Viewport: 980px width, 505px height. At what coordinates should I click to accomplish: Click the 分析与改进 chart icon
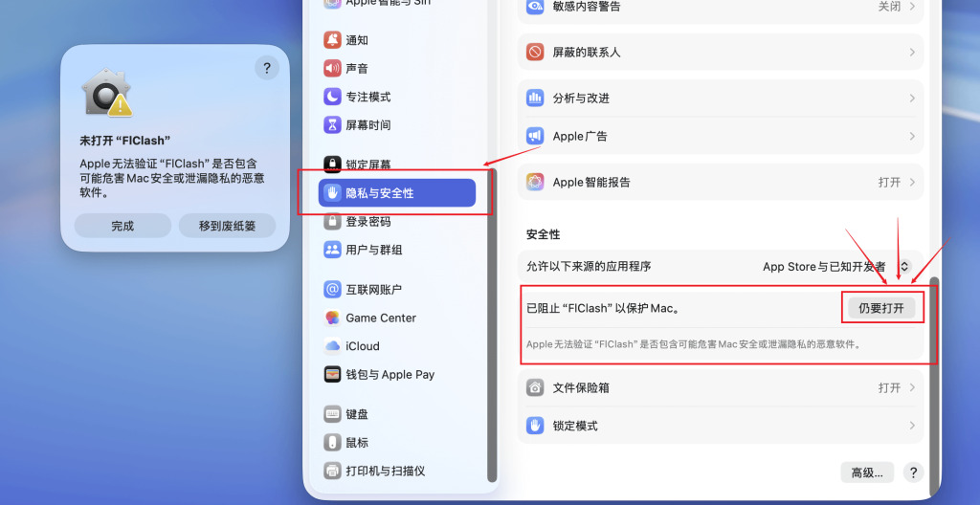coord(535,99)
